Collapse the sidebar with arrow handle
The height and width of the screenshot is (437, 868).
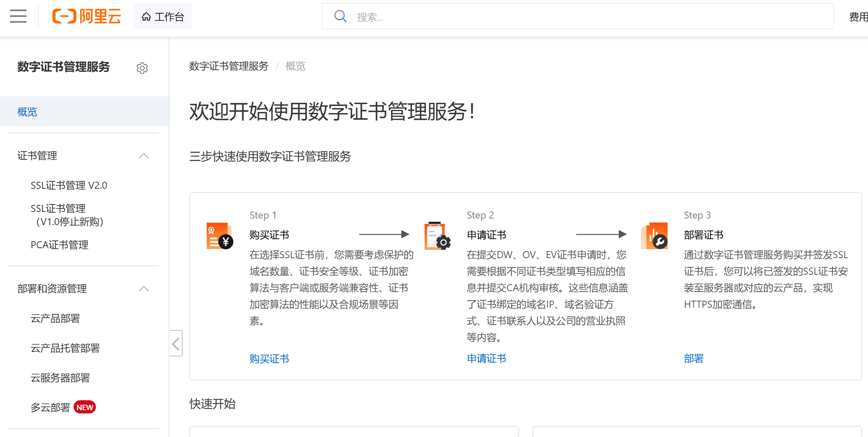[176, 343]
